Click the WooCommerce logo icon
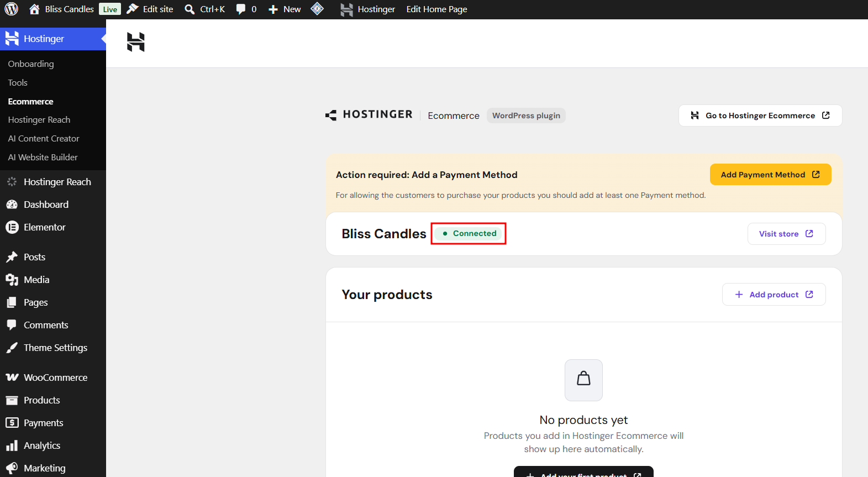Screen dimensions: 868x477 tap(12, 378)
